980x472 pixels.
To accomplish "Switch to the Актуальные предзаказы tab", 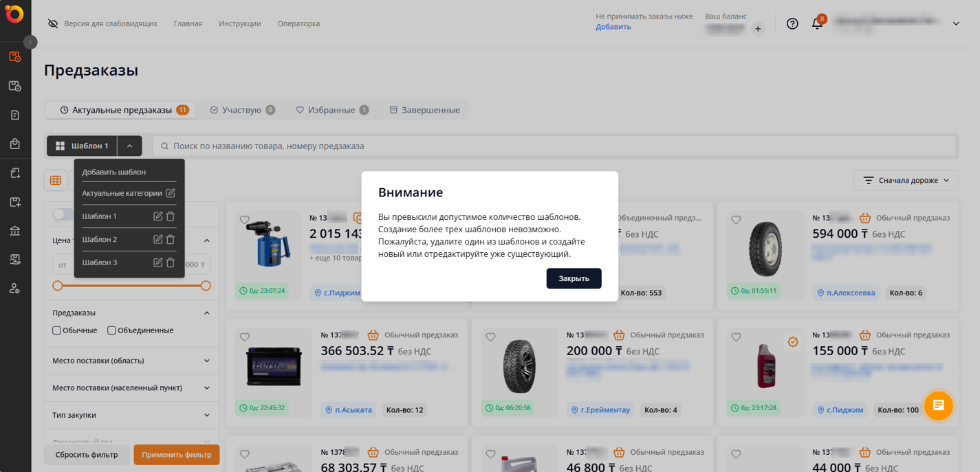I will click(x=121, y=110).
